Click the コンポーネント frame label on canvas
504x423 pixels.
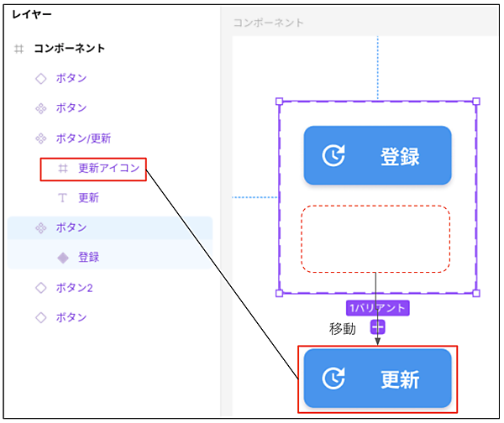(268, 23)
